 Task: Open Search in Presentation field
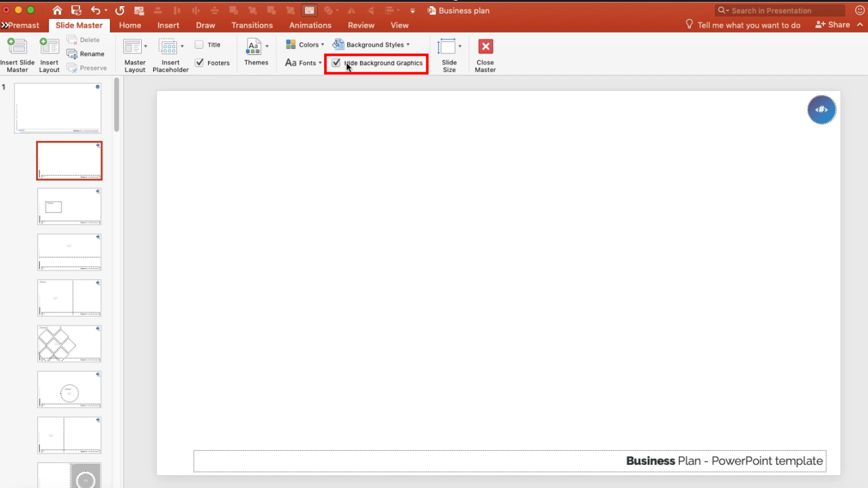point(778,10)
